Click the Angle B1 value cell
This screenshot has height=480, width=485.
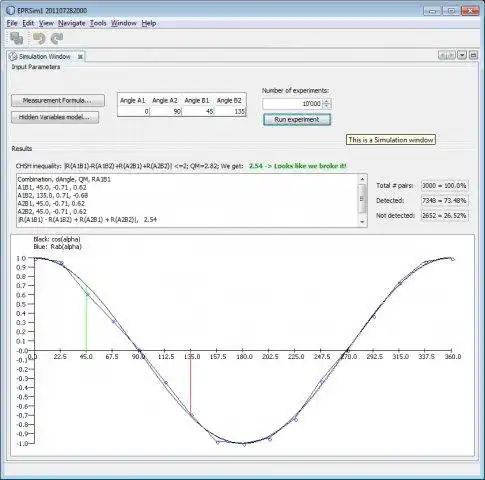pyautogui.click(x=198, y=111)
